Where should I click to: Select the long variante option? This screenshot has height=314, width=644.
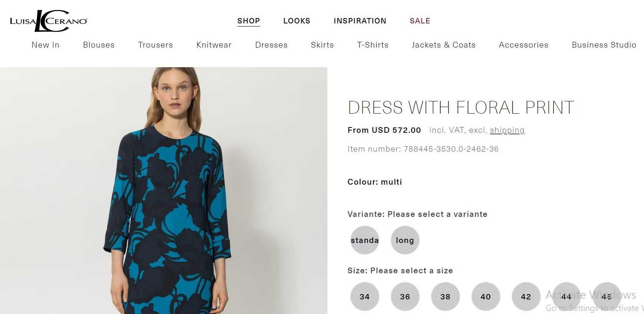pyautogui.click(x=405, y=240)
